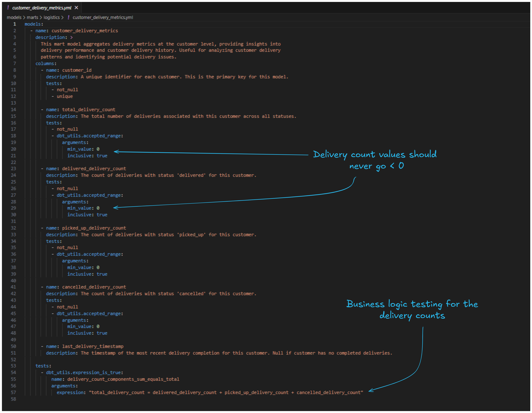Click the YAML icon in breadcrumb

(x=68, y=17)
